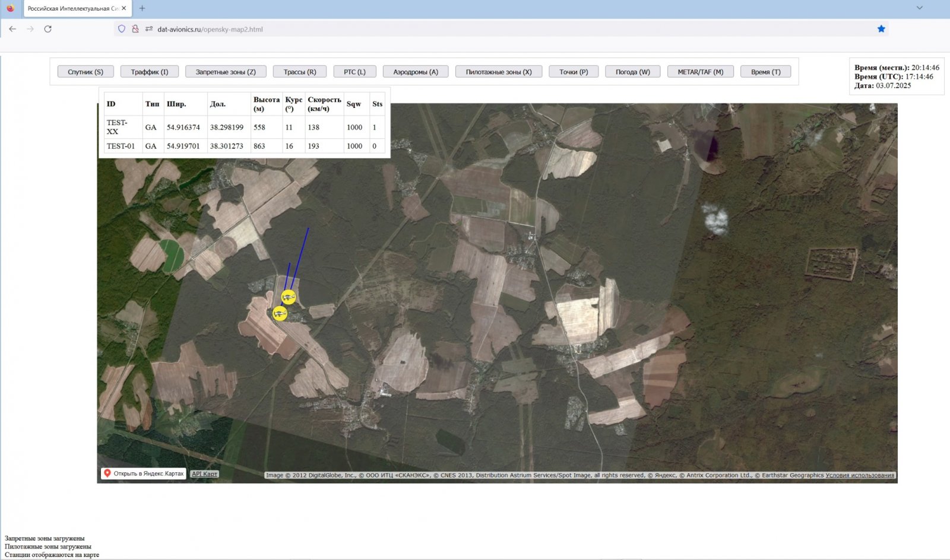Viewport: 950px width, 560px height.
Task: Select the upper yellow aircraft marker
Action: (x=289, y=297)
